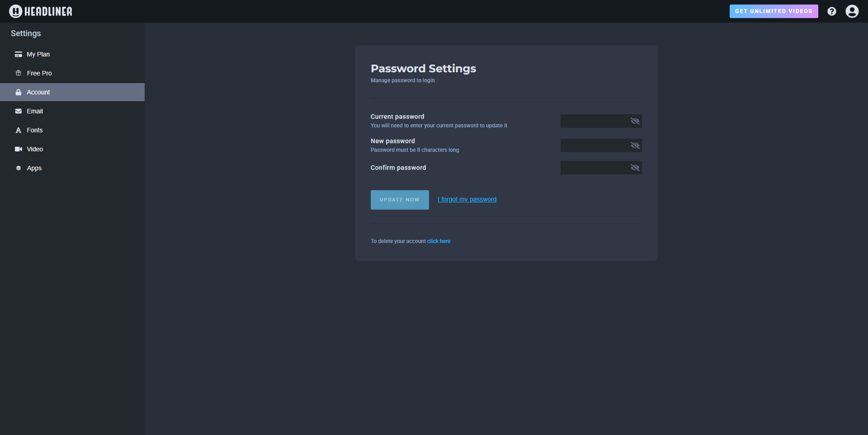The height and width of the screenshot is (435, 868).
Task: Click the Free Pro gift icon
Action: [19, 73]
